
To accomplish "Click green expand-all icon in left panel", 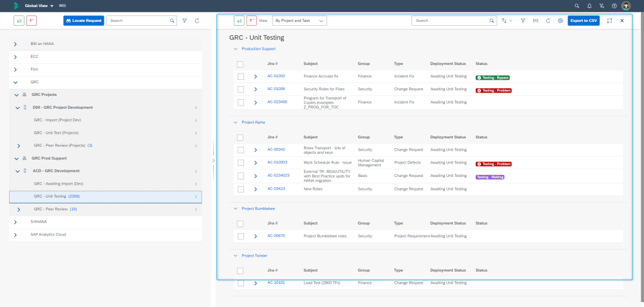I will (19, 21).
